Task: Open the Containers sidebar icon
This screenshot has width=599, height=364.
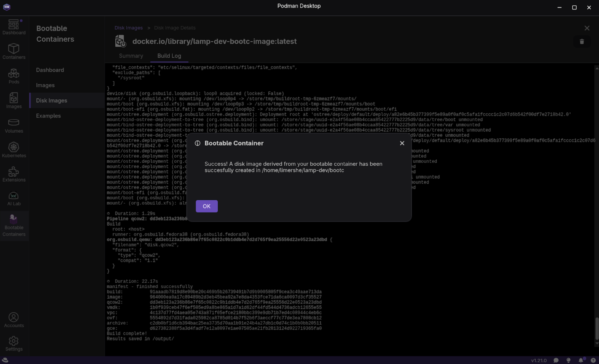Action: tap(14, 51)
